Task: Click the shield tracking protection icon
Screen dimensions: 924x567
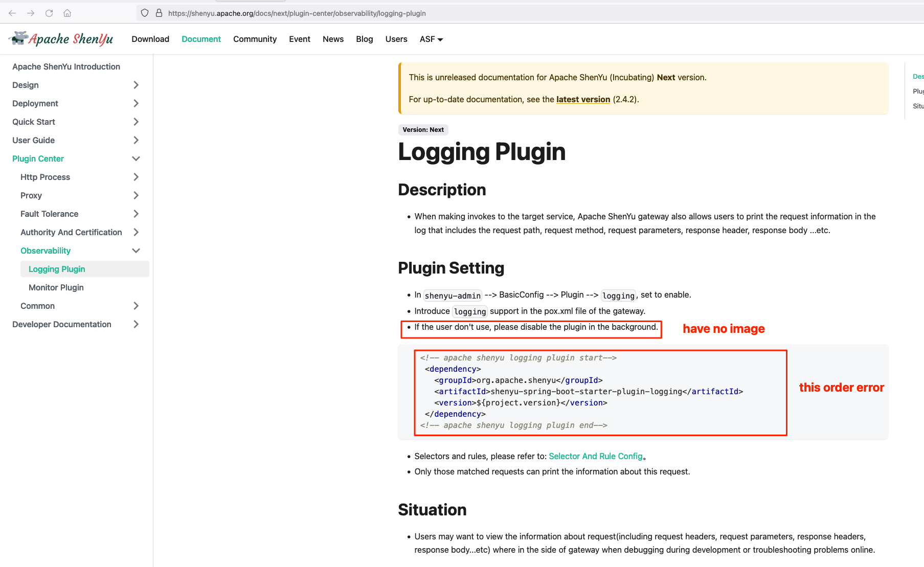Action: pos(145,13)
